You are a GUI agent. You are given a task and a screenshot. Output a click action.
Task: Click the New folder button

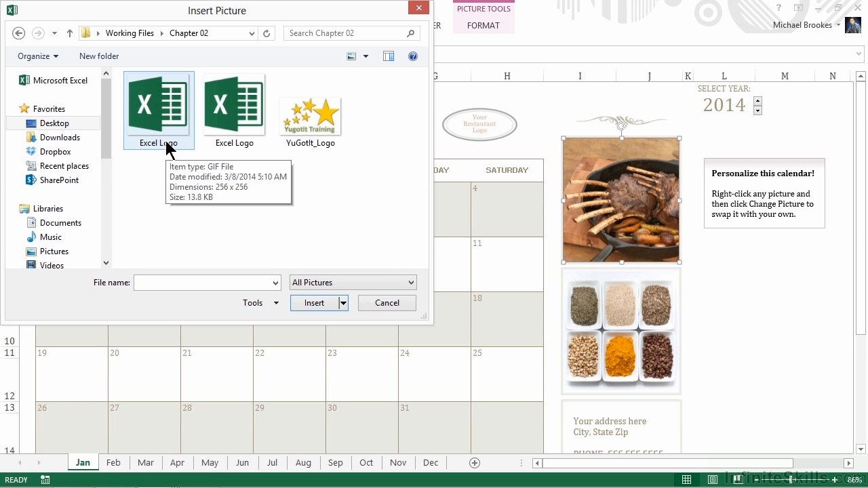click(99, 56)
